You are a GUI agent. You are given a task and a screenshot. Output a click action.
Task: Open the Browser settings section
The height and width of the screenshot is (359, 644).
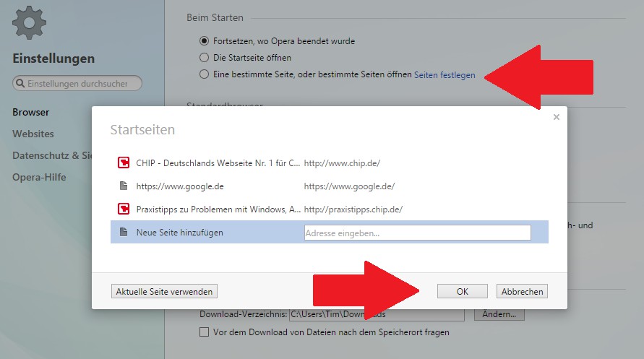pos(31,112)
